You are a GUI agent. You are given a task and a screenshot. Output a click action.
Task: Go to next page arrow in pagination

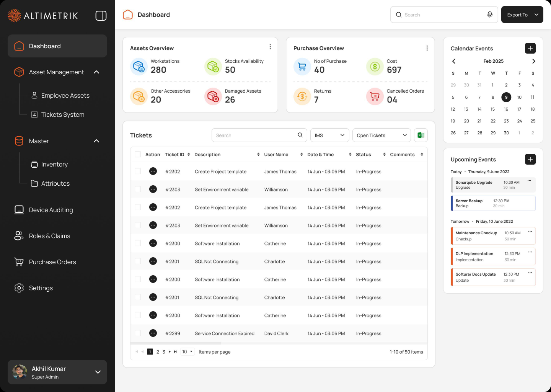(170, 351)
